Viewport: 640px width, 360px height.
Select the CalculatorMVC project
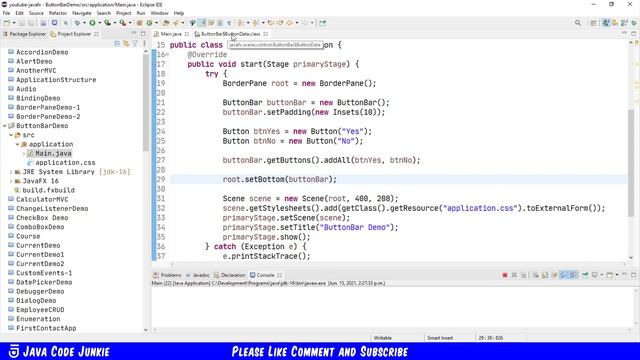tap(42, 200)
